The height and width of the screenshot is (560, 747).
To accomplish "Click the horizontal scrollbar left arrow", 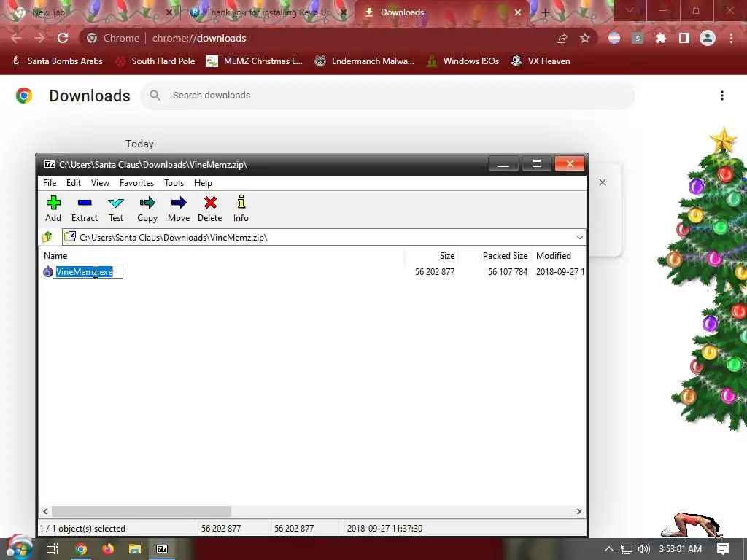I will (x=45, y=511).
